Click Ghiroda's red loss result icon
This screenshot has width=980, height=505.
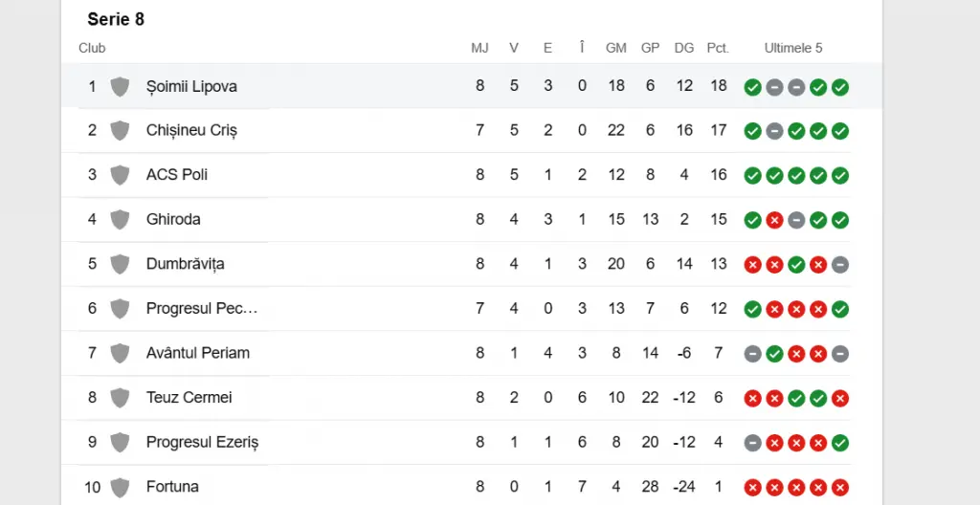pyautogui.click(x=774, y=220)
